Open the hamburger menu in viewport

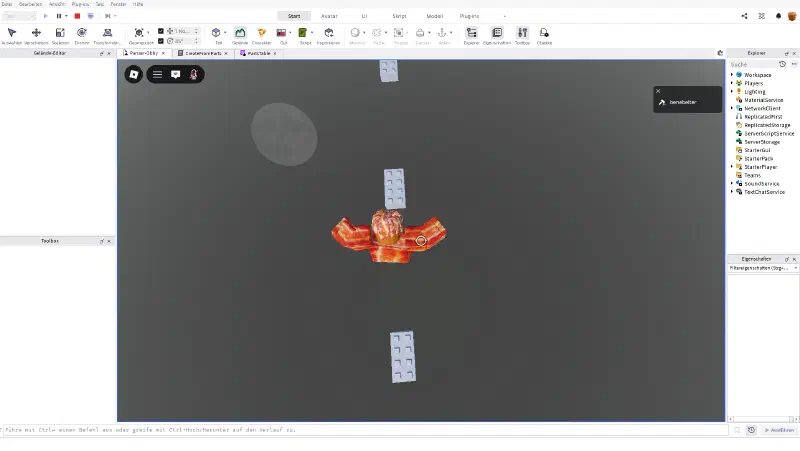click(x=158, y=74)
